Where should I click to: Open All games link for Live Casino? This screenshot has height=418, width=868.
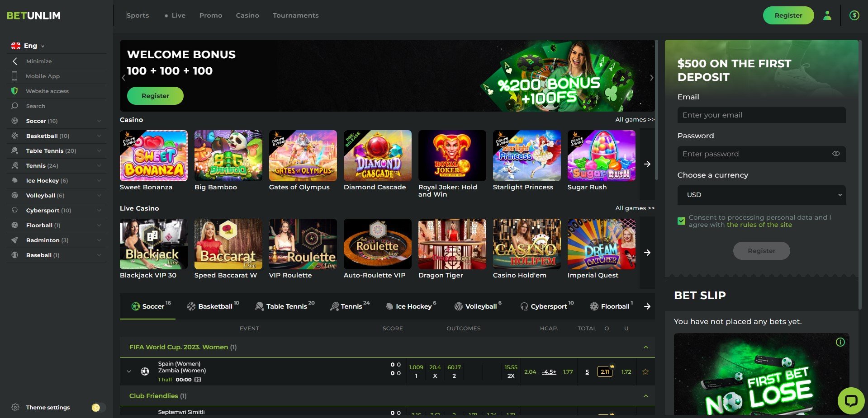[x=635, y=208]
